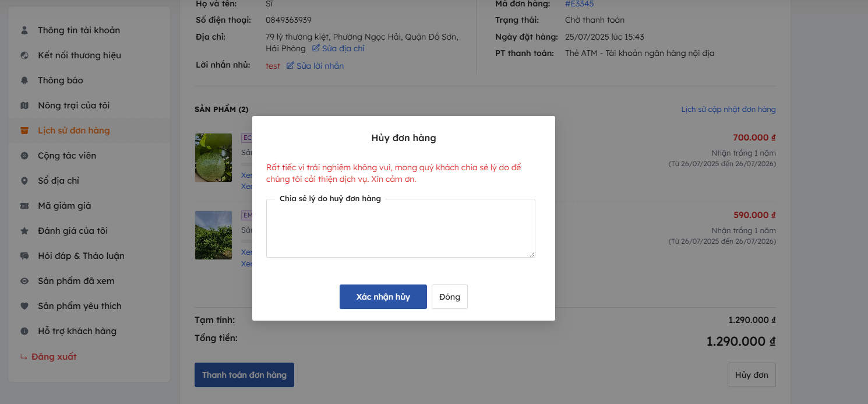Screen dimensions: 868x404
Task: Click the Kết nối thương hiệu globe icon
Action: [24, 55]
